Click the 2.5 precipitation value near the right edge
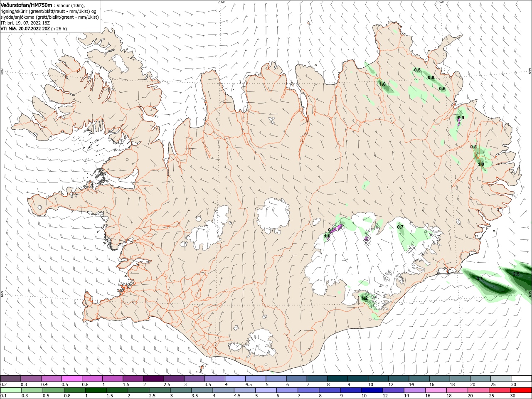532x399 pixels. coord(516,274)
